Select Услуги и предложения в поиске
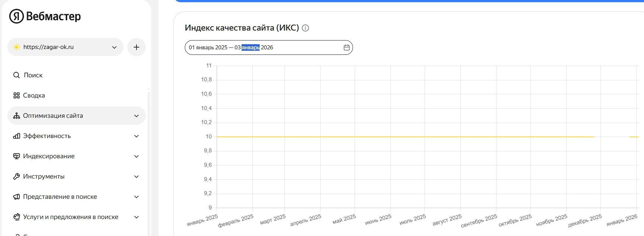This screenshot has height=236, width=644. [x=70, y=217]
